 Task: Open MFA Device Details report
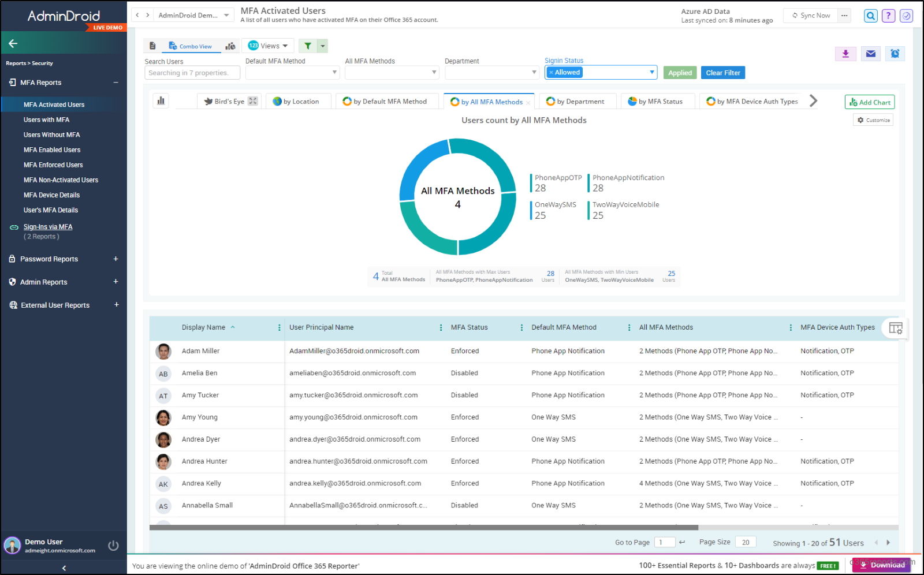(x=51, y=195)
